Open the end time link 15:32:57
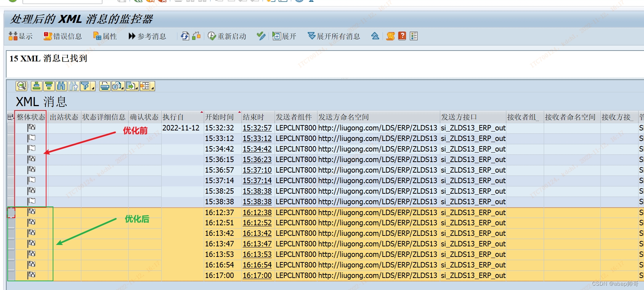 point(257,128)
